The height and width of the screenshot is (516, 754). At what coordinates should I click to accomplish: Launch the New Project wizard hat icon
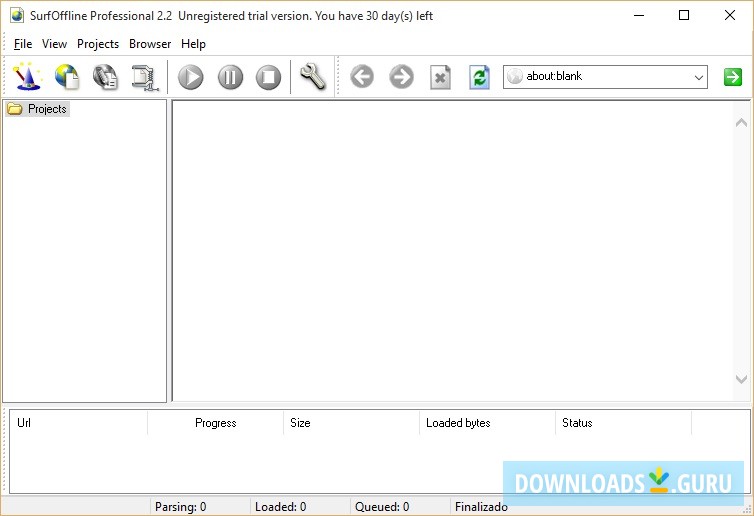27,76
